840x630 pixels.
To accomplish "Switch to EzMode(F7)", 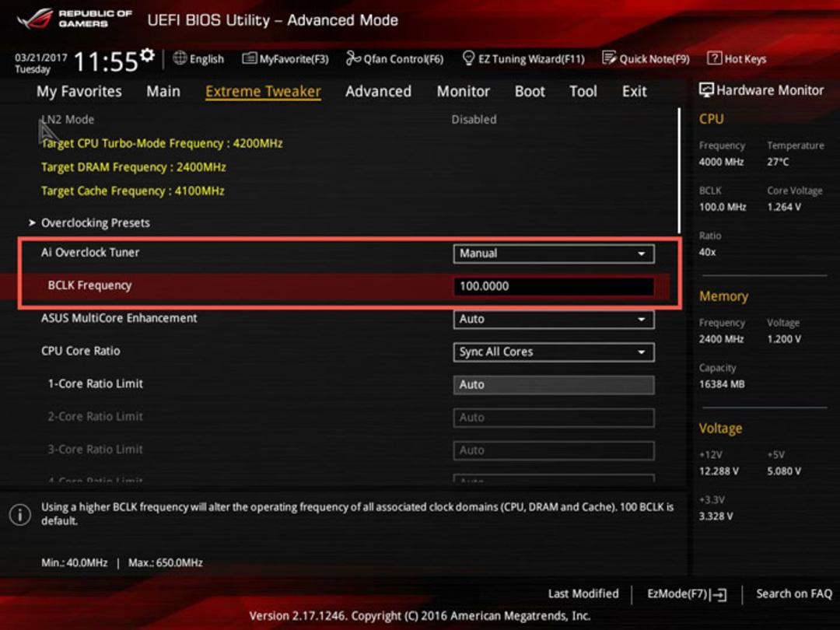I will point(688,594).
